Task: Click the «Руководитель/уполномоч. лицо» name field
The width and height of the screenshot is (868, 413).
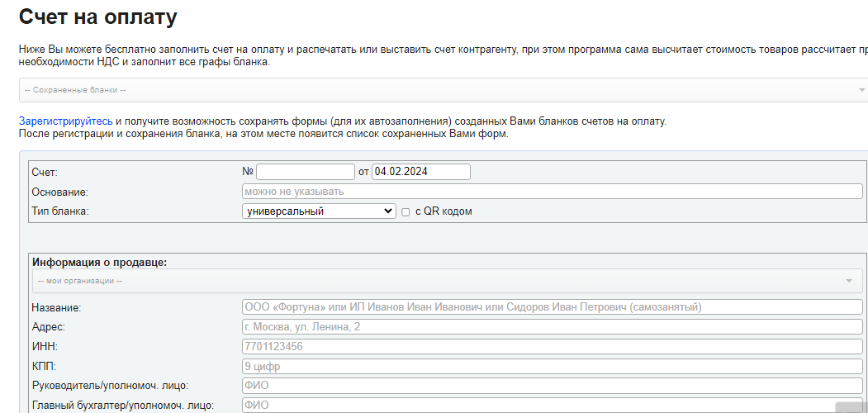Action: 552,386
